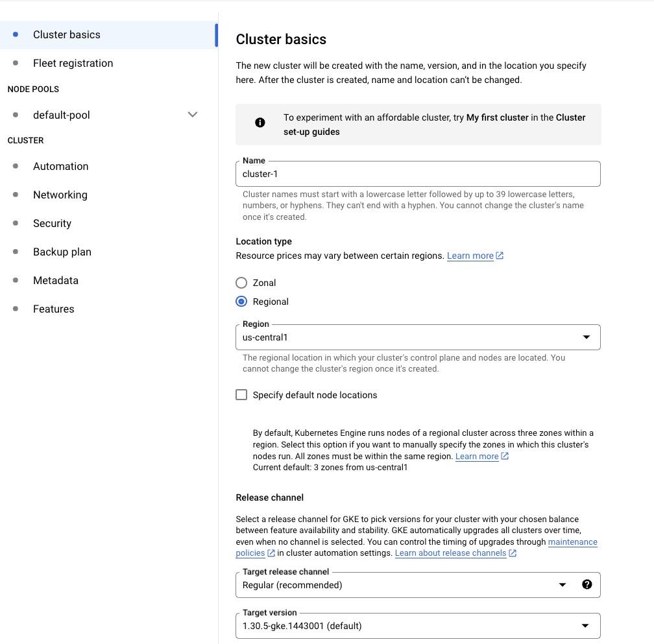Click the external-link icon beside Learn more about pricing
Screen dimensions: 654x644
[x=500, y=256]
